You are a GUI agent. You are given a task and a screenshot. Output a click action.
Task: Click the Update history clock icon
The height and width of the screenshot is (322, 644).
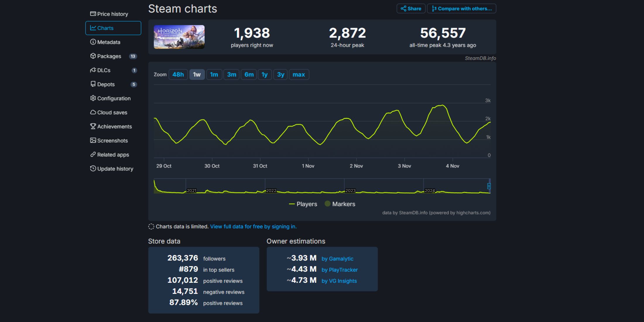pos(93,168)
